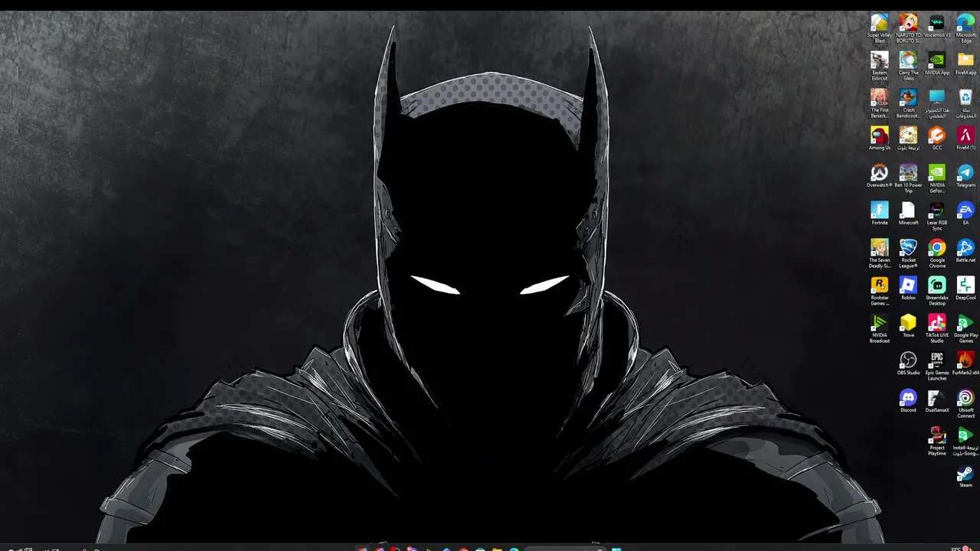This screenshot has height=551, width=980.
Task: Select the Crash Bandicoot shortcut
Action: 908,98
